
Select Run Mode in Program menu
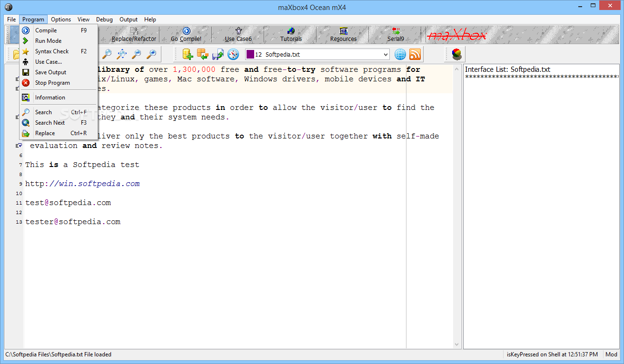[59, 41]
